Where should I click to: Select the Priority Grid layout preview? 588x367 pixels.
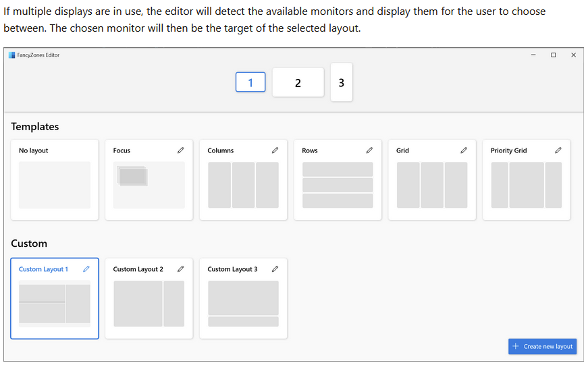click(526, 185)
